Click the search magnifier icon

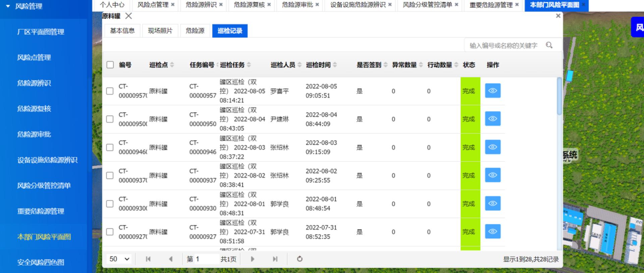(x=549, y=45)
